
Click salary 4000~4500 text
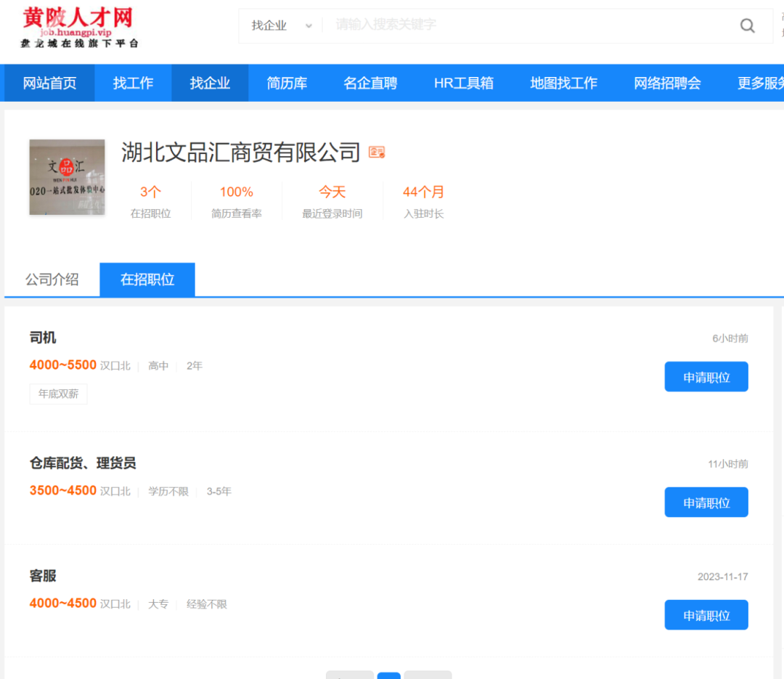(x=63, y=603)
